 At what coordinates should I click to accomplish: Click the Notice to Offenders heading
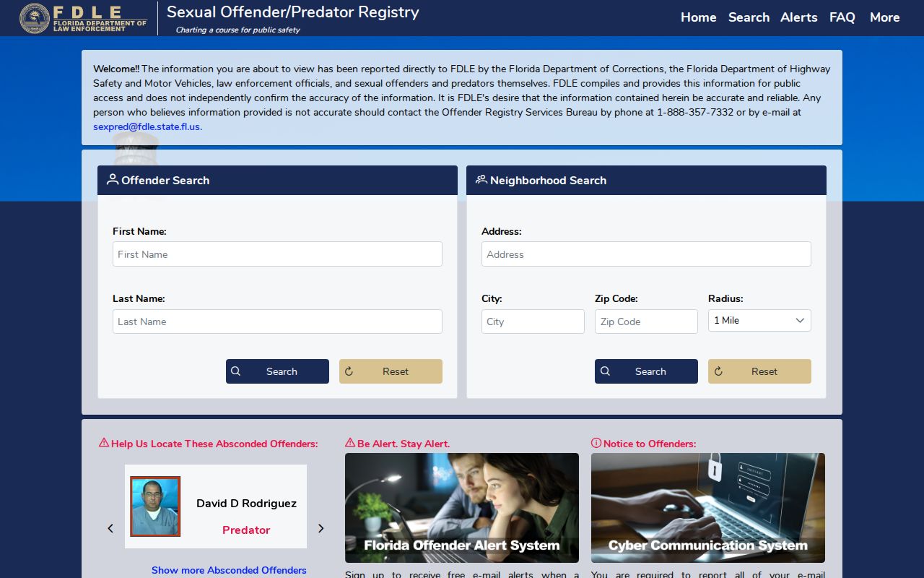coord(650,444)
